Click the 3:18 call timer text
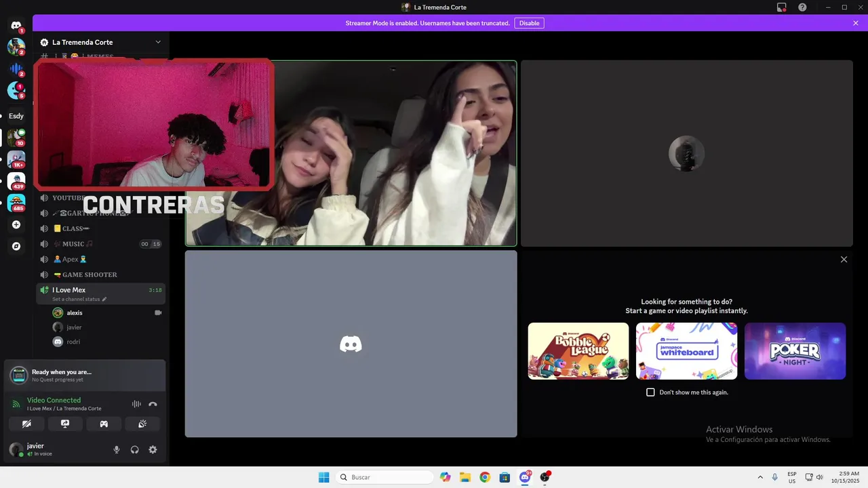 (155, 290)
